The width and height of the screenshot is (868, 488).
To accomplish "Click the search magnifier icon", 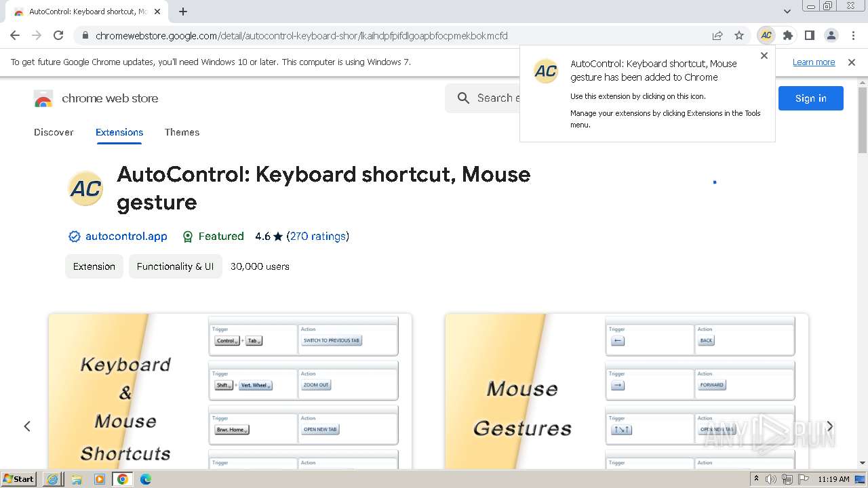I will tap(463, 98).
